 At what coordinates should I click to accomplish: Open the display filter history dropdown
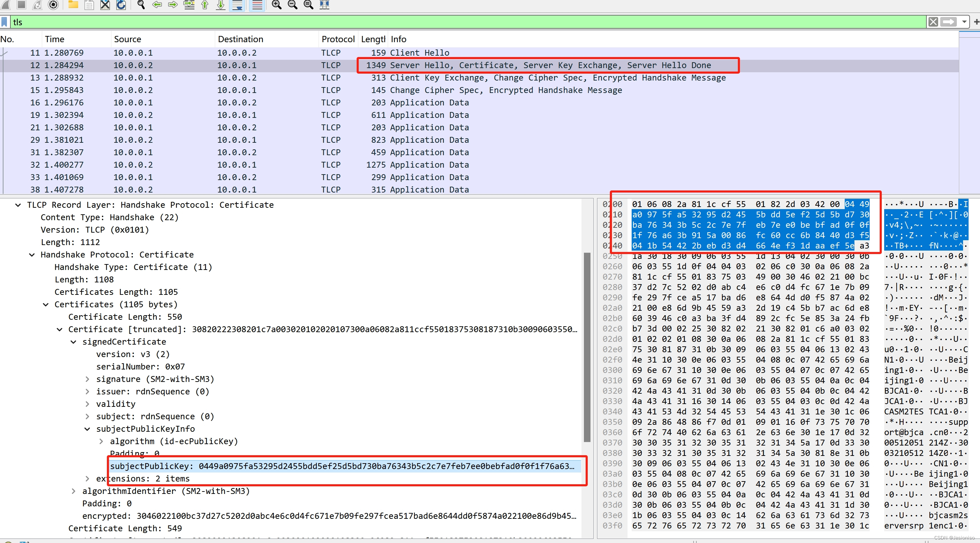click(964, 22)
